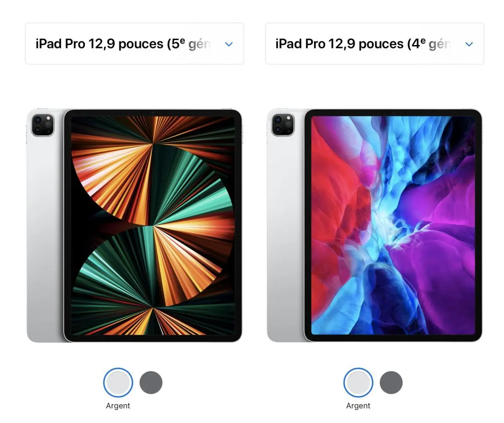Viewport: 504px width, 423px height.
Task: Select the silver Argent finish for the 5th gen iPad
Action: [118, 383]
